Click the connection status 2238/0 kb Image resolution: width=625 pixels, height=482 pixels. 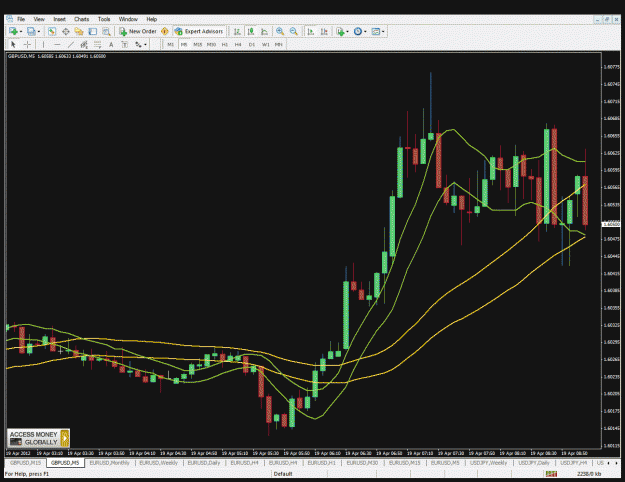click(589, 474)
